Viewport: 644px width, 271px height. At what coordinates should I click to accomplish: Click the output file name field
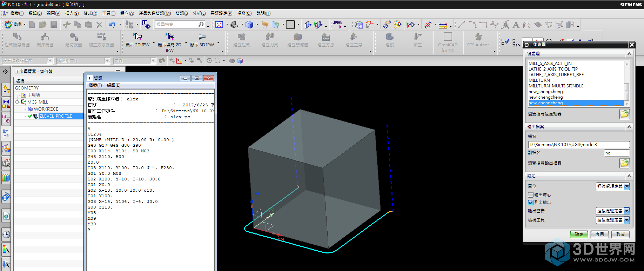579,144
